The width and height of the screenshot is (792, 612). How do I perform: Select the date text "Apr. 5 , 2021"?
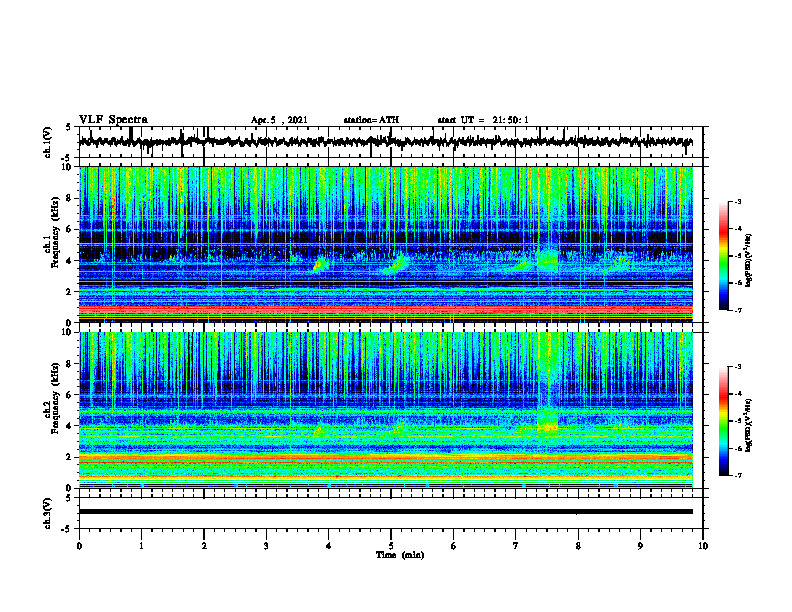tap(279, 120)
